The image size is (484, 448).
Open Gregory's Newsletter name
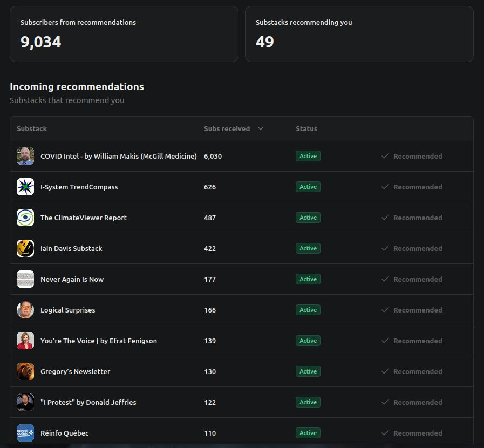[x=75, y=371]
